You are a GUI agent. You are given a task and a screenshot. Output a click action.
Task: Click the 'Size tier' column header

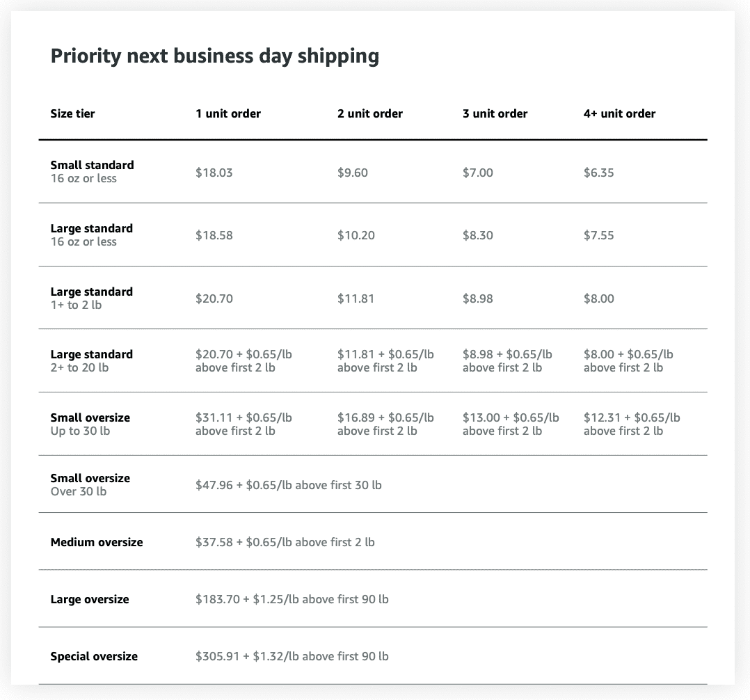(x=72, y=113)
